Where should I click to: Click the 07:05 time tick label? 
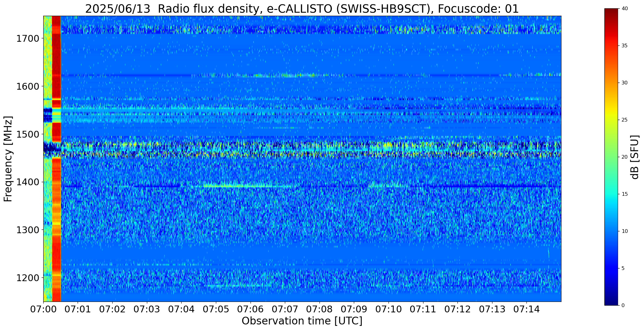pos(216,309)
